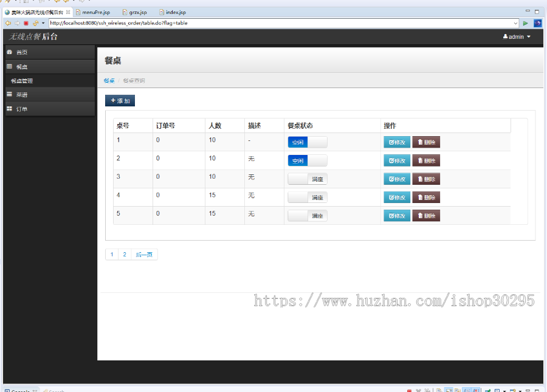Toggle table 1 status switch (空闲)
The height and width of the screenshot is (392, 547).
(x=308, y=142)
